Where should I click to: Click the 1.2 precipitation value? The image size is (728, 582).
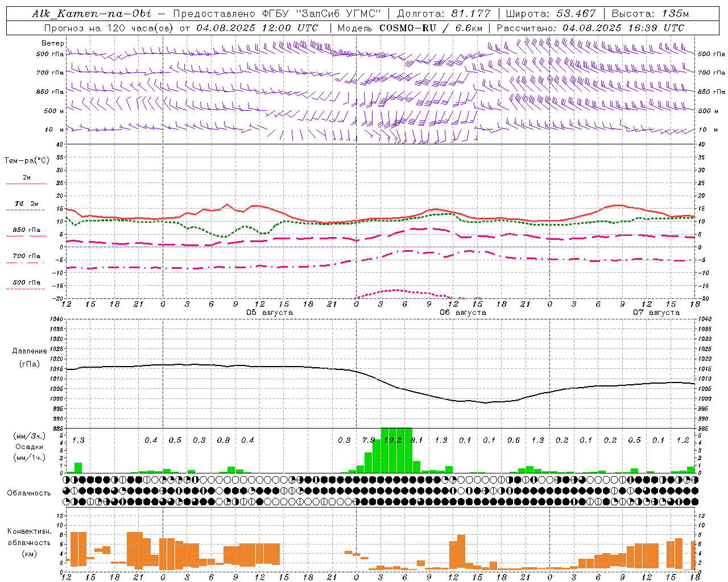pyautogui.click(x=683, y=440)
